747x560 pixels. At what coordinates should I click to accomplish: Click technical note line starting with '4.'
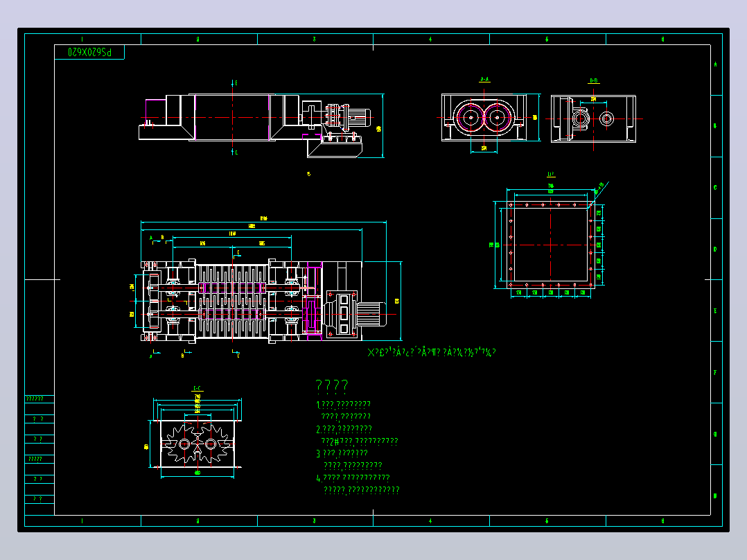coord(353,478)
